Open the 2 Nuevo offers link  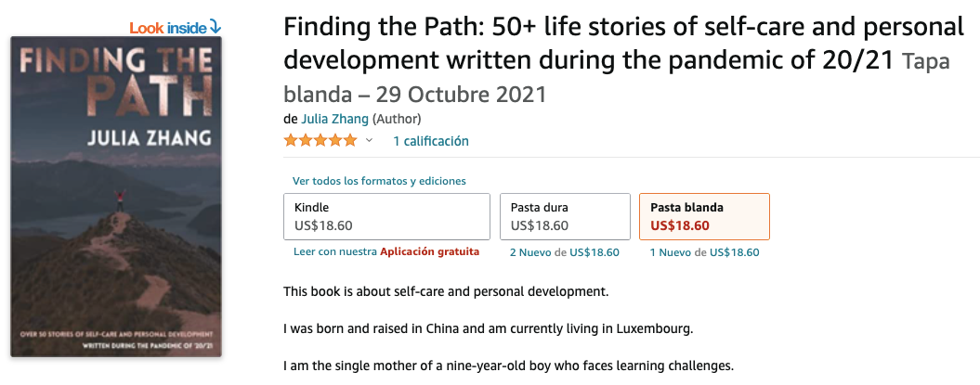[530, 252]
